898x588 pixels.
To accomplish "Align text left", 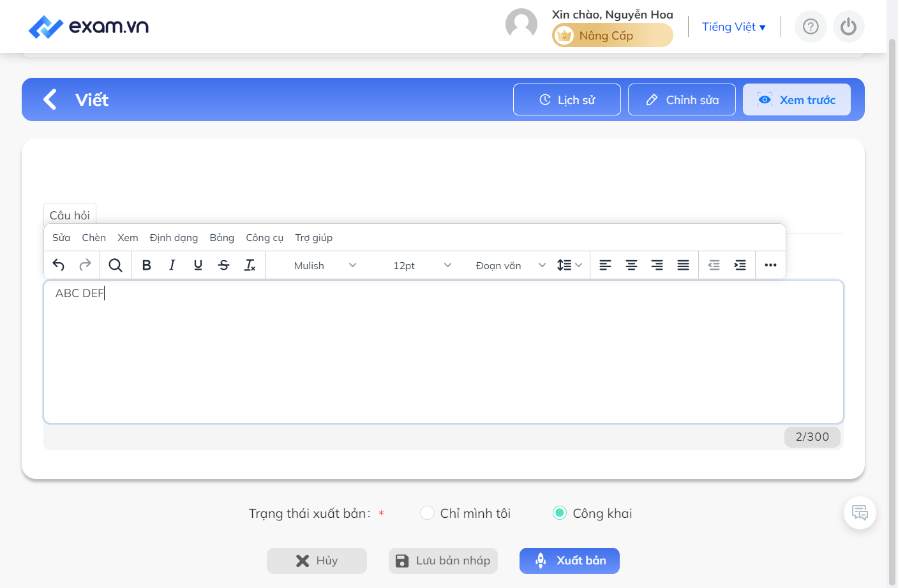I will pos(606,265).
